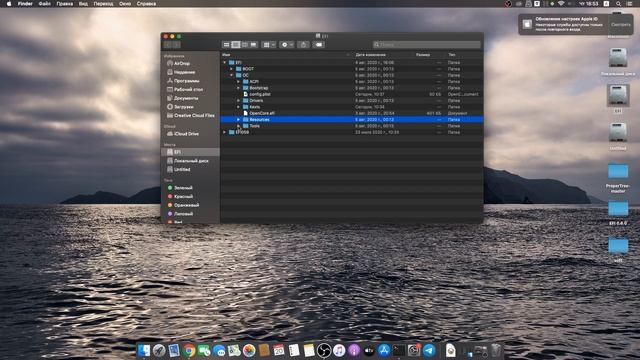This screenshot has width=640, height=360.
Task: Open the gear action menu
Action: coord(287,44)
